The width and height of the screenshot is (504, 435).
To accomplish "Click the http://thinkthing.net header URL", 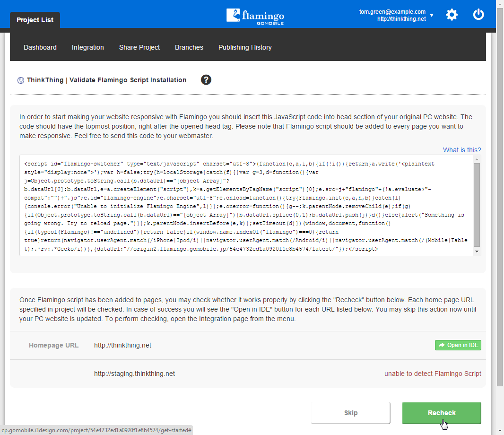I will pos(401,19).
